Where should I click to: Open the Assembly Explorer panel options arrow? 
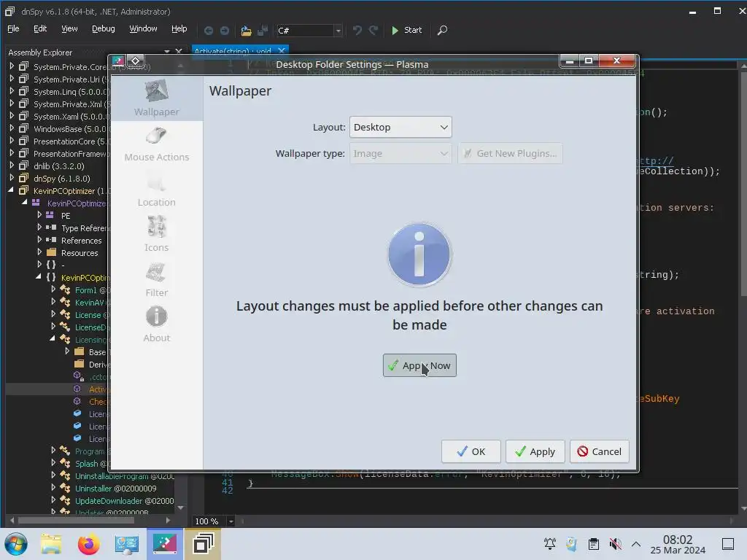point(167,52)
